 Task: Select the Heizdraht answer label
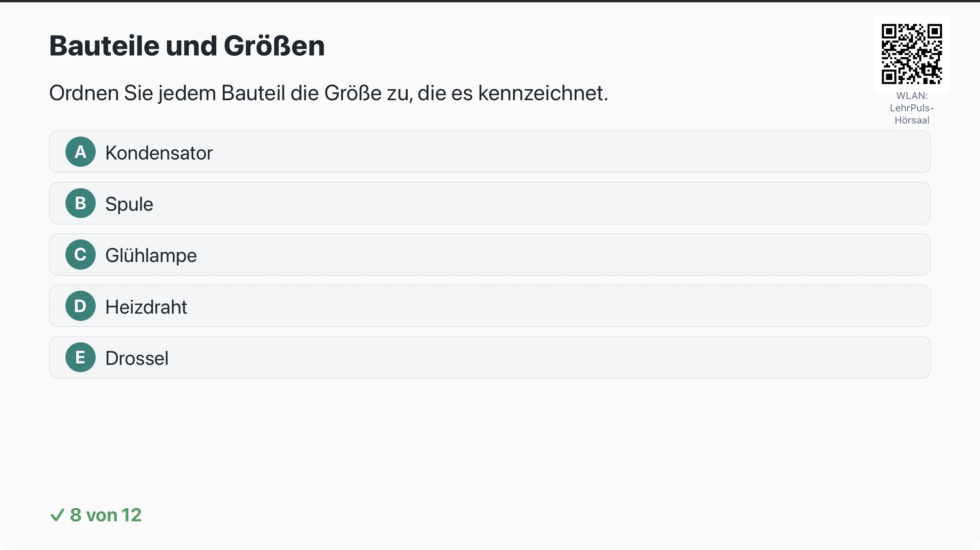point(146,307)
